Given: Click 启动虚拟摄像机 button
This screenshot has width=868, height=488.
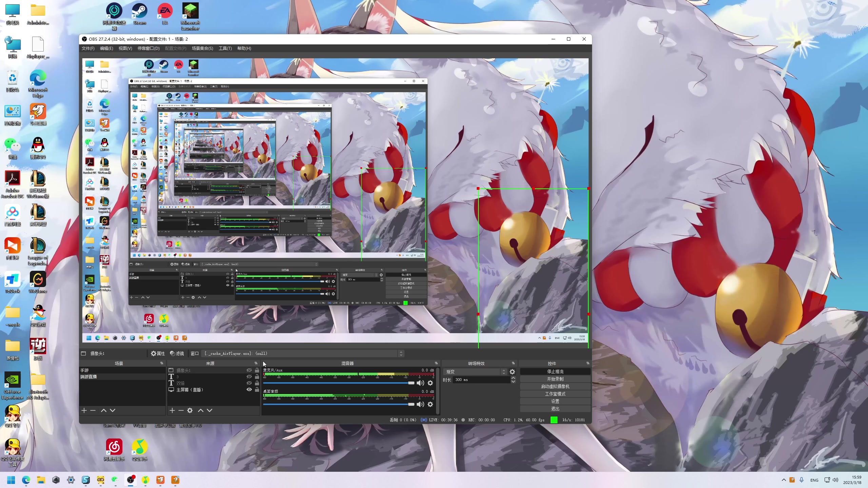Looking at the screenshot, I should point(555,387).
